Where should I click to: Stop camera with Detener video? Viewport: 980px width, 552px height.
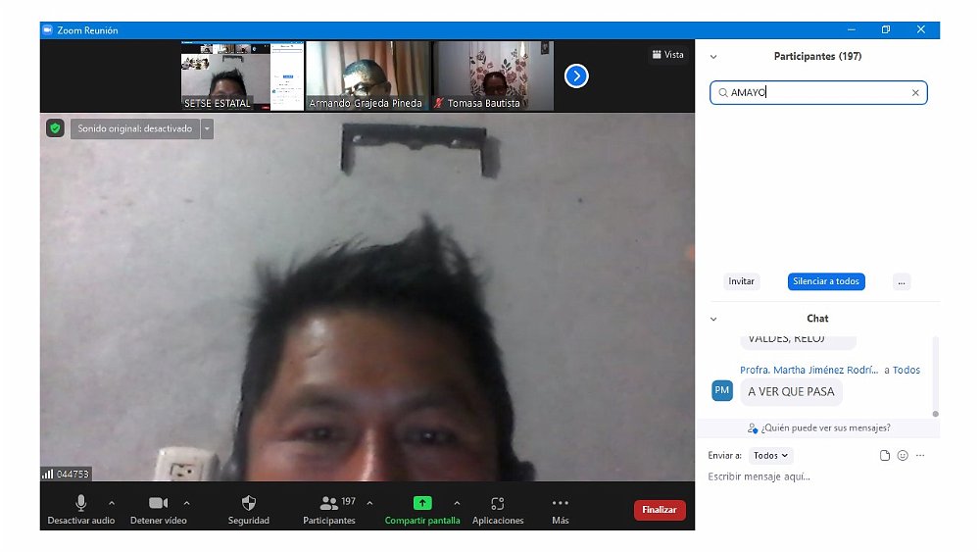point(158,503)
